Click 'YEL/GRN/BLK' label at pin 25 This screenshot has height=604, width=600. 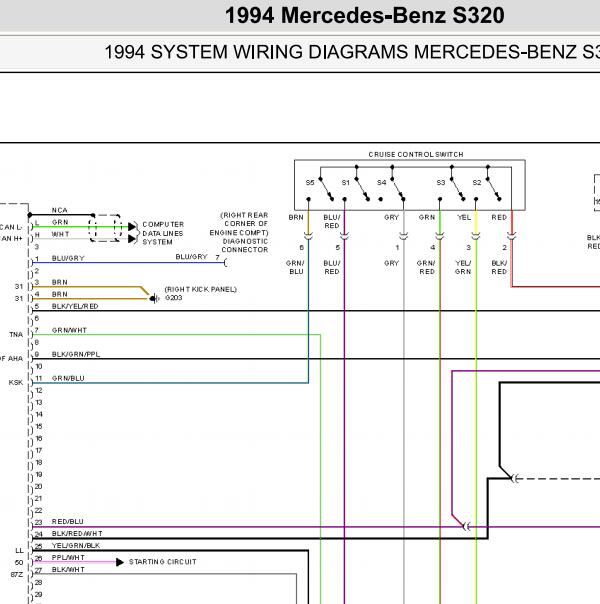pyautogui.click(x=75, y=545)
